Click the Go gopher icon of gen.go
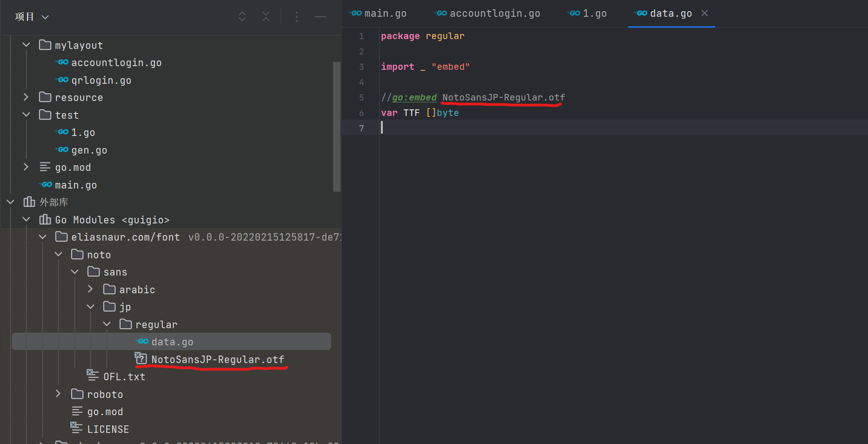Screen dimensions: 868x444 [62, 149]
